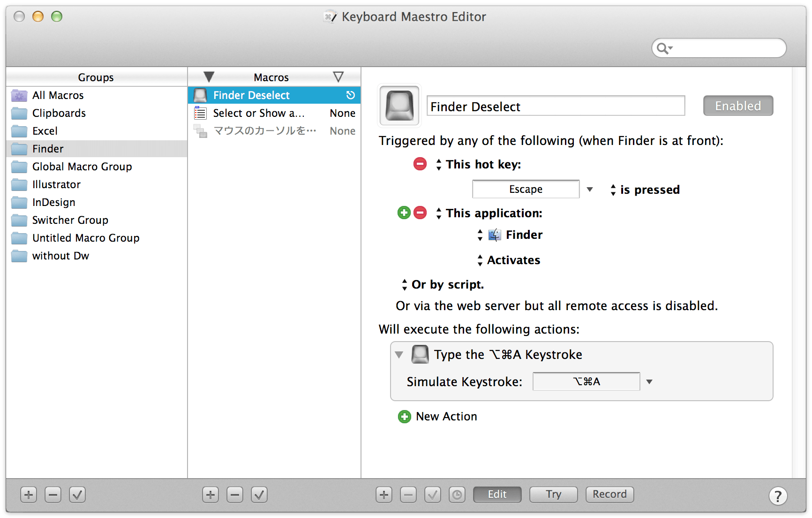Sort macros with filled triangle in header
Viewport: 812px width, 518px height.
coord(209,77)
